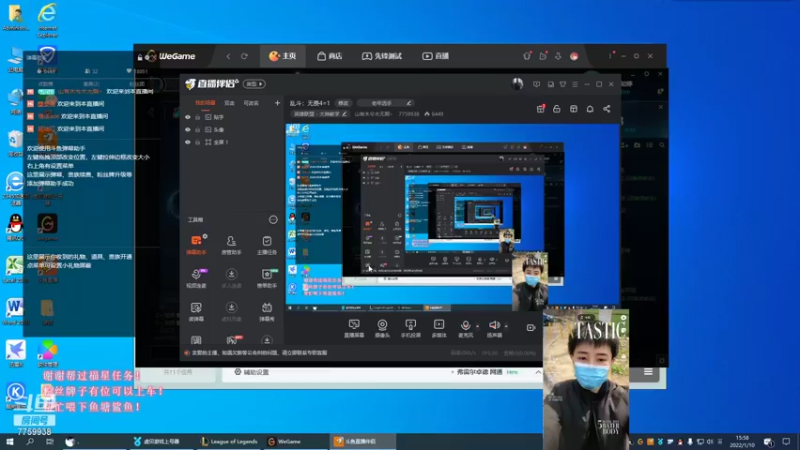Image resolution: width=800 pixels, height=450 pixels.
Task: Click the share icon in stream toolbar
Action: click(x=607, y=109)
